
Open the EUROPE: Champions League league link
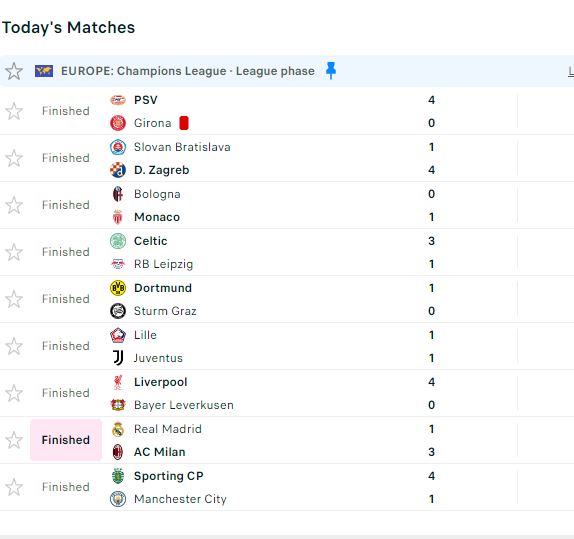pos(187,71)
